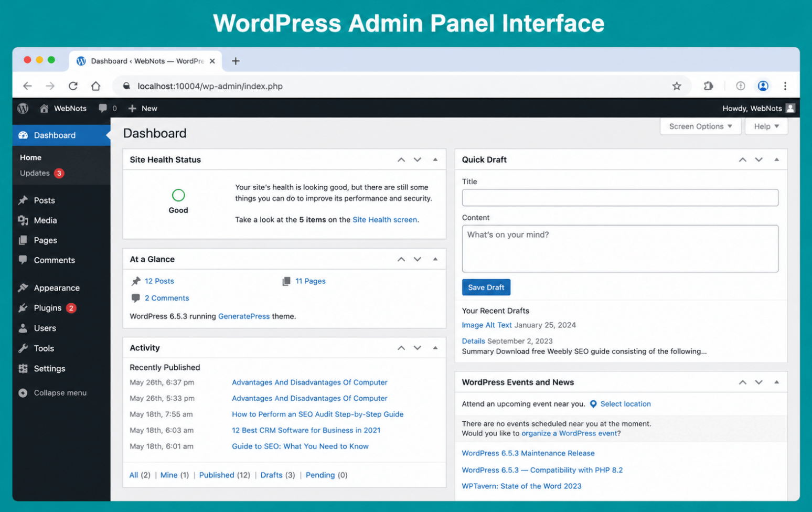Open the Screen Options dropdown
812x512 pixels.
pos(700,126)
